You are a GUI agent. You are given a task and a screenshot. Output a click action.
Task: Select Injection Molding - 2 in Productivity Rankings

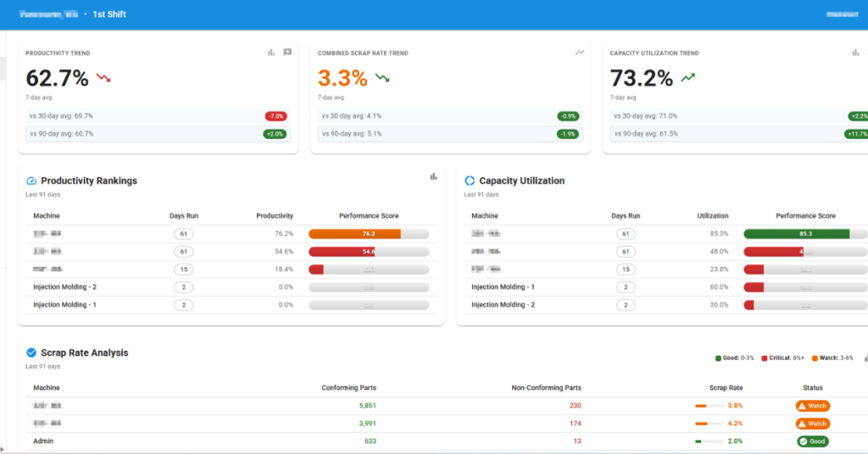64,287
